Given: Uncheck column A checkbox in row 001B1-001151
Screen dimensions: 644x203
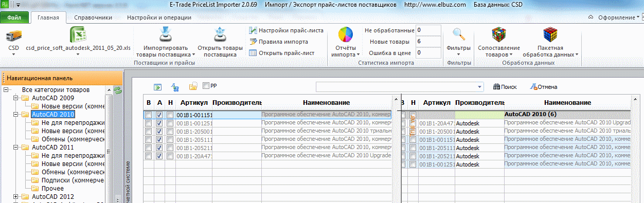Looking at the screenshot, I should point(159,115).
